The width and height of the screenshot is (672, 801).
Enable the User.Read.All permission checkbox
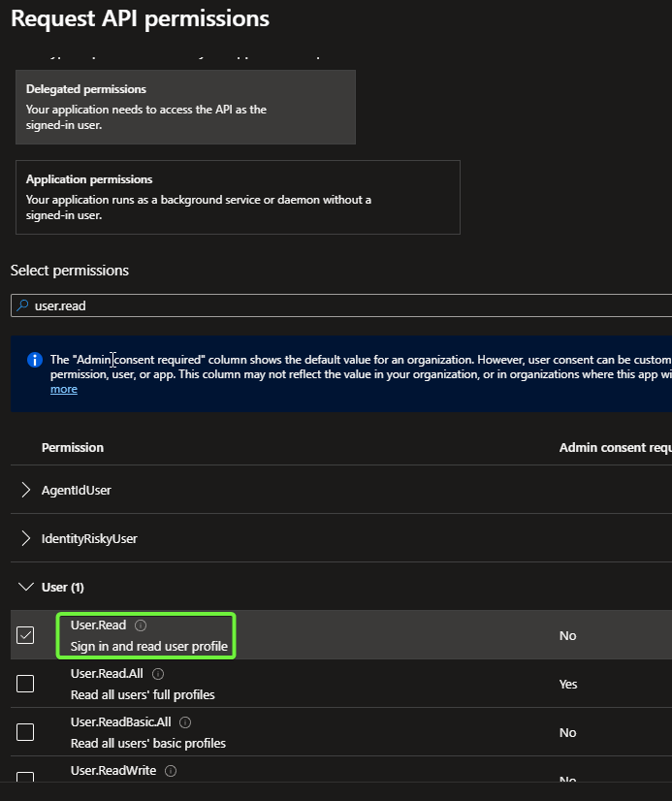[25, 684]
